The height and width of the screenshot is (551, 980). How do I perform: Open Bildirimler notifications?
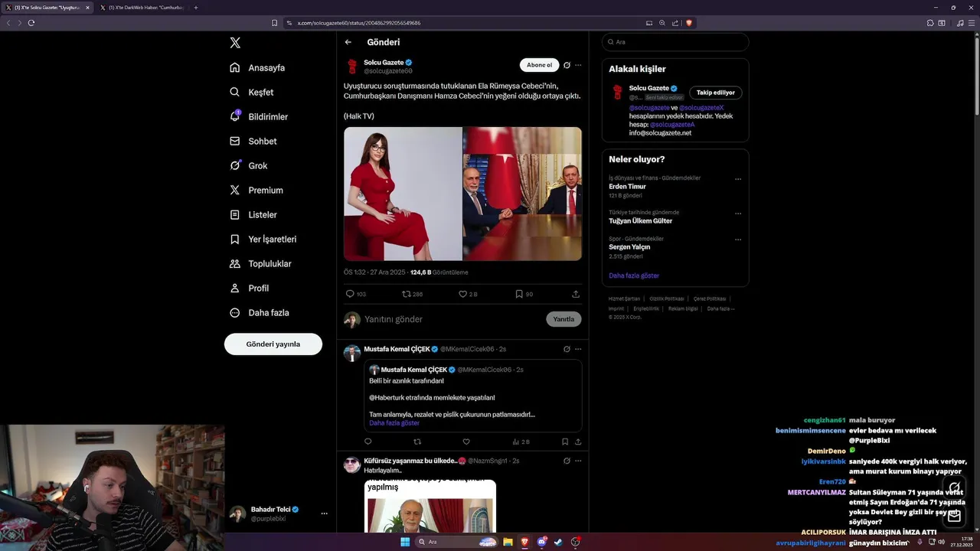tap(259, 116)
